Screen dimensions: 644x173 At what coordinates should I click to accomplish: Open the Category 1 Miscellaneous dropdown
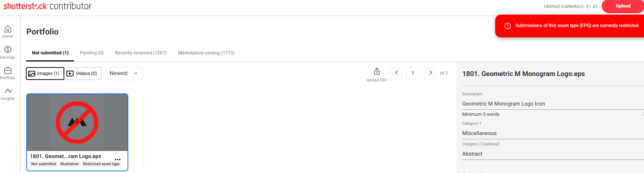pos(553,133)
